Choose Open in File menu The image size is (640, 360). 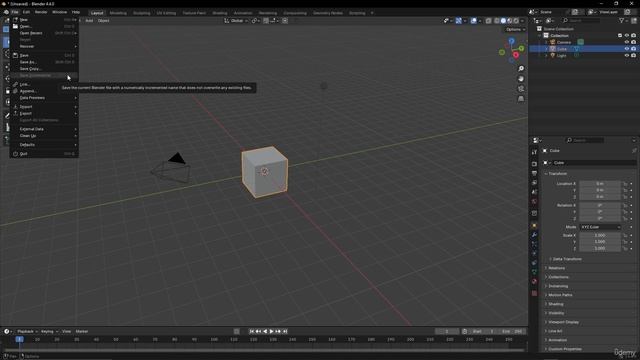point(44,27)
